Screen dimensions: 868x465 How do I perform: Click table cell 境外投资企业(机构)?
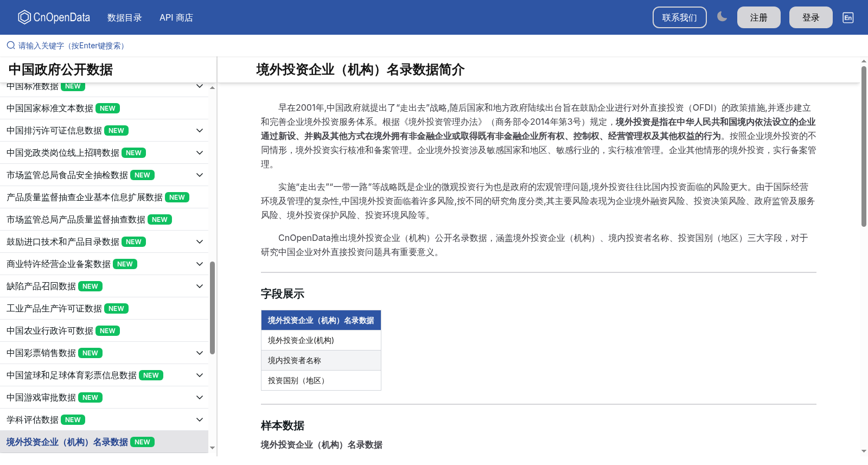[321, 340]
